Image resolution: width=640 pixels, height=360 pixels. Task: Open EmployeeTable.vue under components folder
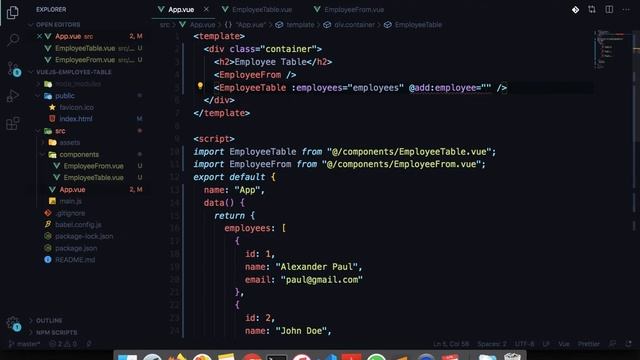93,178
